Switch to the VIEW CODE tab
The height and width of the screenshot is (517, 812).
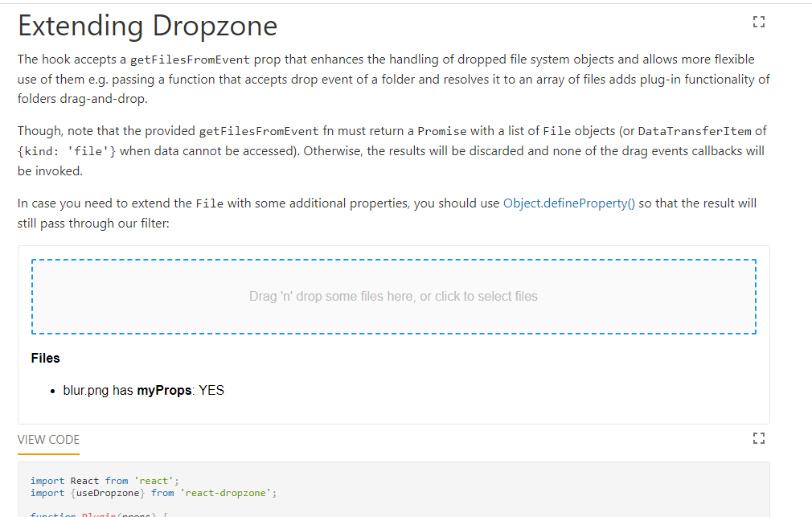pos(48,439)
